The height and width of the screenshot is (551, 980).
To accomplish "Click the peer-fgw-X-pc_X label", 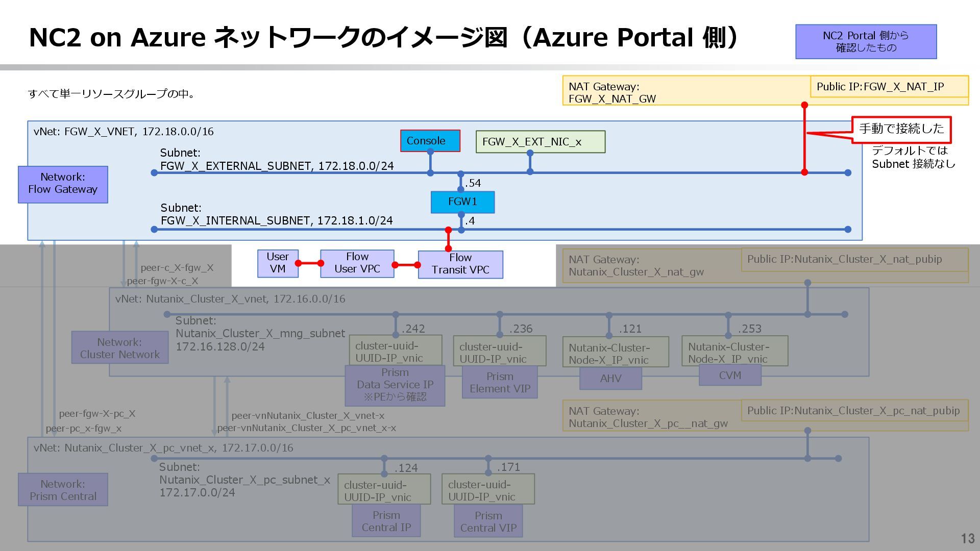I will pyautogui.click(x=97, y=414).
